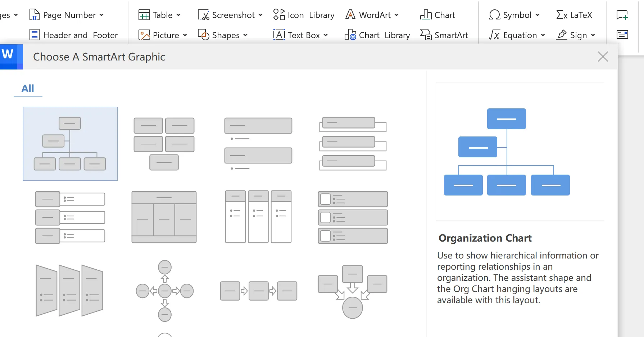644x337 pixels.
Task: Choose the three-box arrow process layout
Action: tap(258, 291)
